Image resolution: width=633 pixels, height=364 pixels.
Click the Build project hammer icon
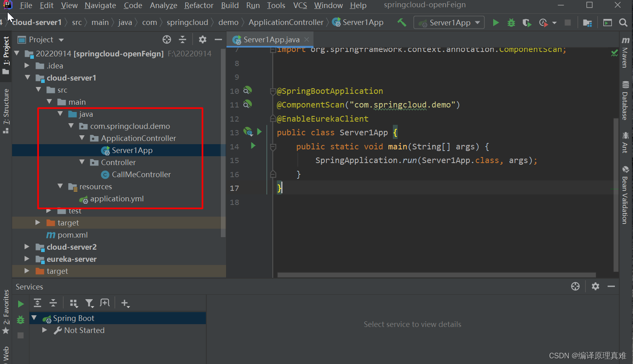click(402, 23)
